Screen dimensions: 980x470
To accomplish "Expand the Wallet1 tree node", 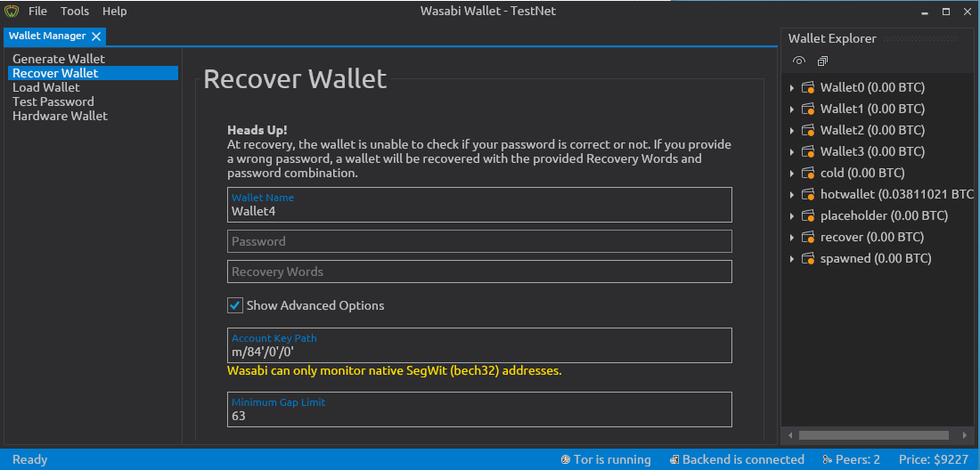I will [792, 109].
